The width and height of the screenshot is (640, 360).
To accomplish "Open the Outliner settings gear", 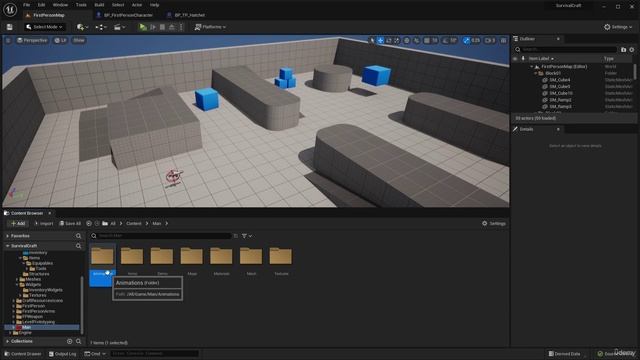I will pyautogui.click(x=632, y=49).
